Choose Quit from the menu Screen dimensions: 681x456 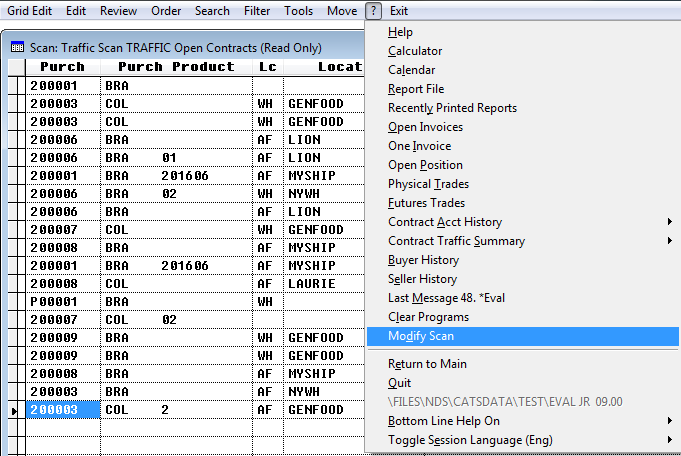point(399,383)
